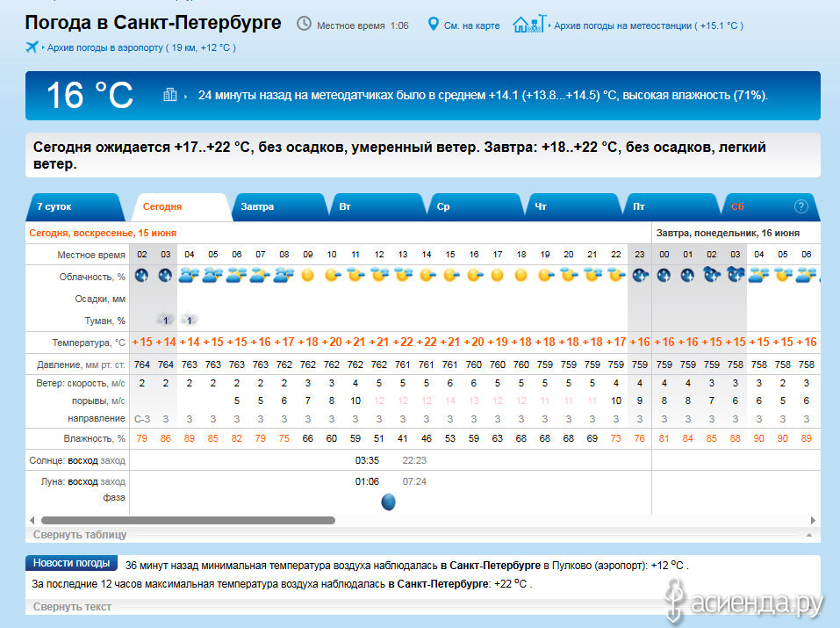The width and height of the screenshot is (840, 628).
Task: Click the cloudiness icon for hour 04 today
Action: [189, 276]
